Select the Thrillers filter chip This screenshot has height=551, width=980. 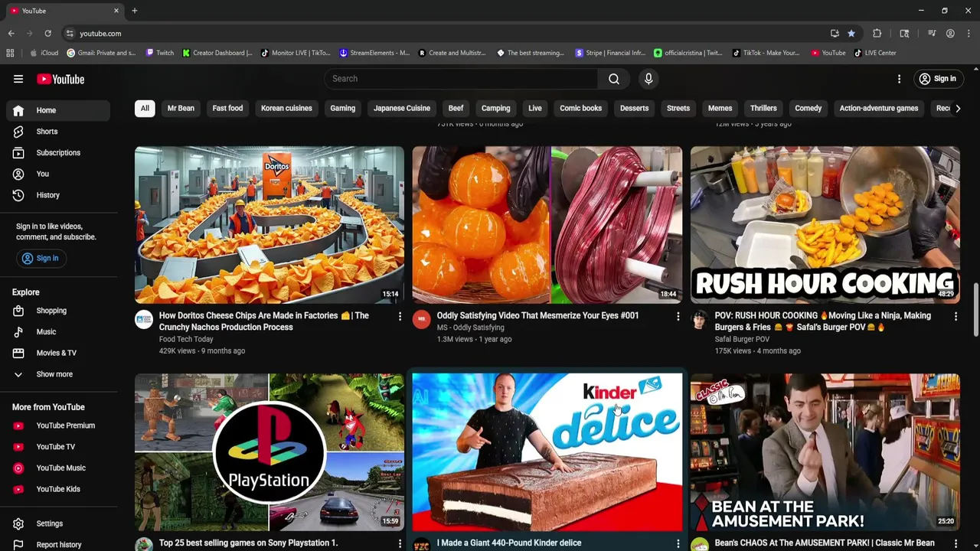[x=763, y=108]
